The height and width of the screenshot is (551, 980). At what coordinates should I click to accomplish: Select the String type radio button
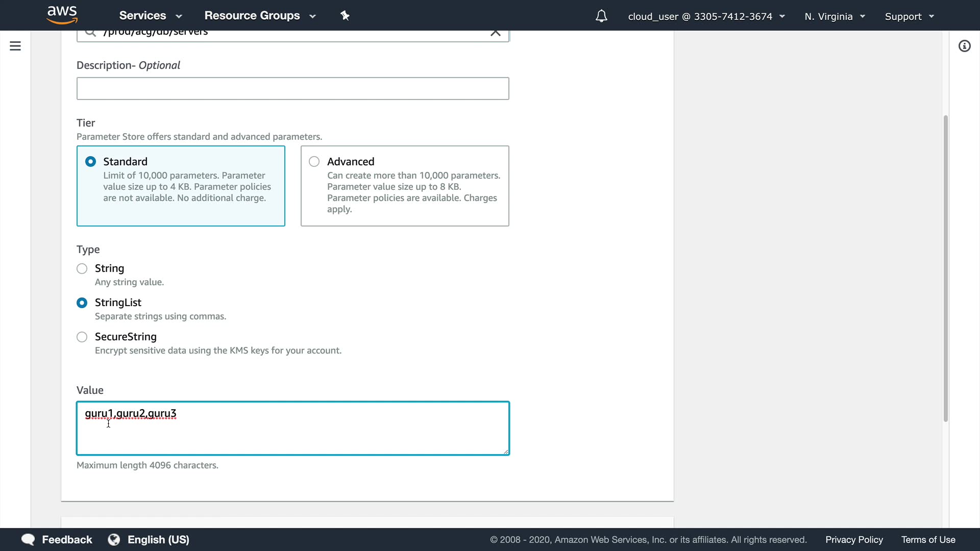click(x=82, y=268)
